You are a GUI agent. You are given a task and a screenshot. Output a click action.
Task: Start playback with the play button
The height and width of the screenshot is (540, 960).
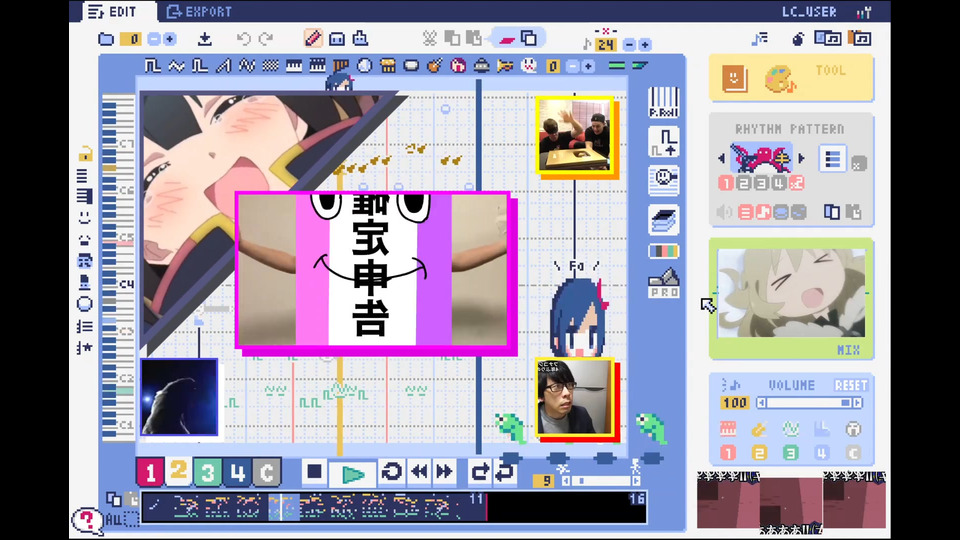[x=353, y=474]
